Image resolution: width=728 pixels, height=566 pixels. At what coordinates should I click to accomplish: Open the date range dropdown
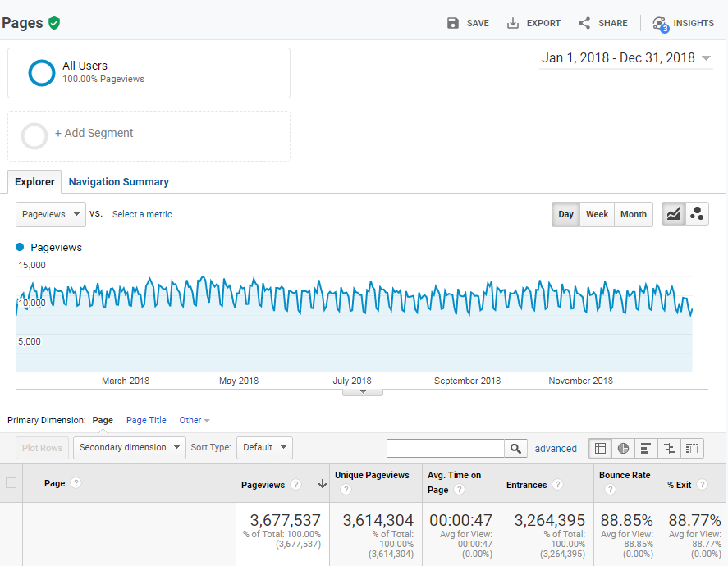click(x=626, y=58)
